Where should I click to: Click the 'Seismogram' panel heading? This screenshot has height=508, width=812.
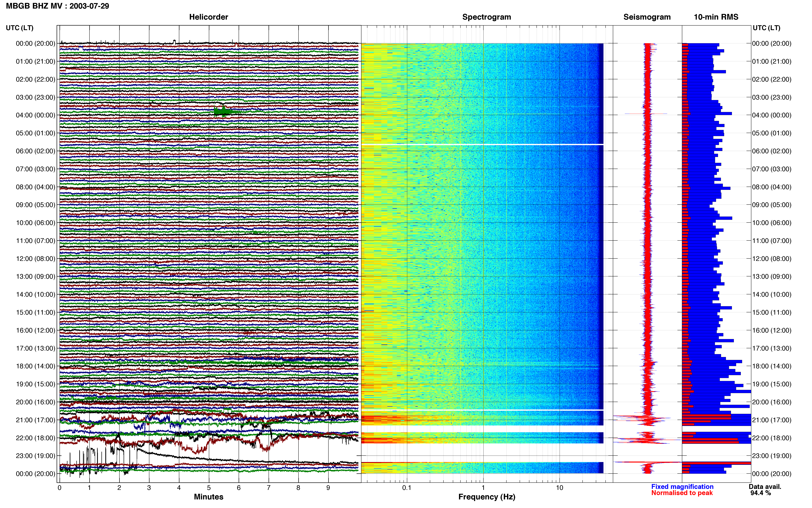[647, 17]
